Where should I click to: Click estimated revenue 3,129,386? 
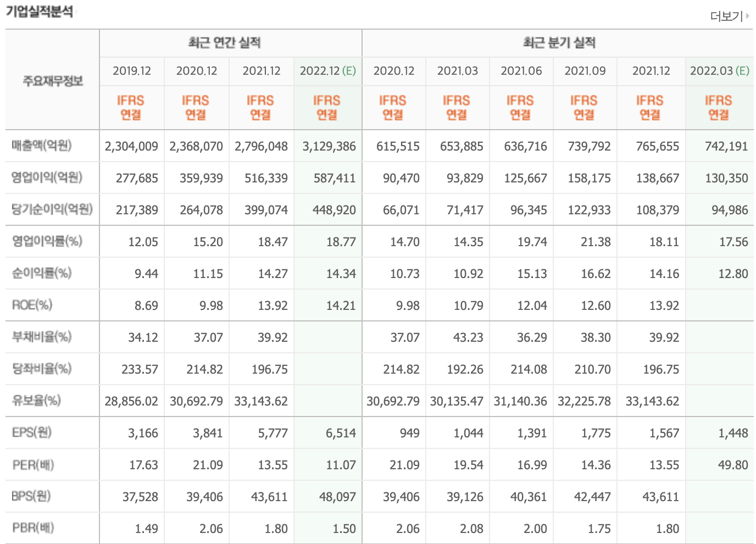coord(329,147)
